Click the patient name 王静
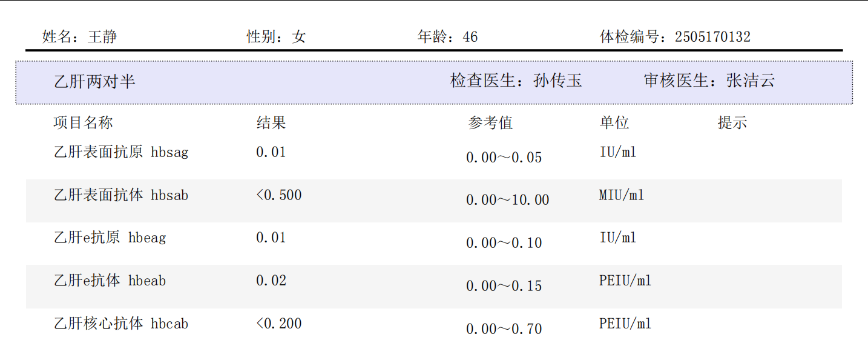 coord(102,37)
